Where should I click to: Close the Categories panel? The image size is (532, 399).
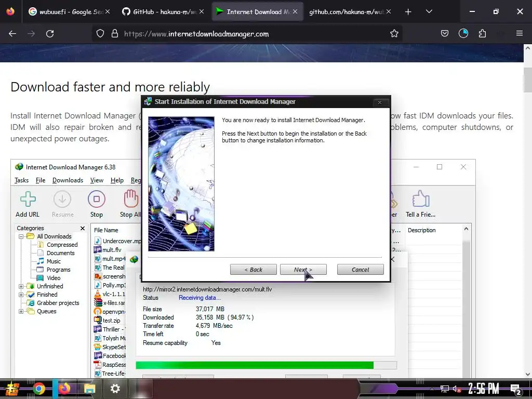click(83, 228)
